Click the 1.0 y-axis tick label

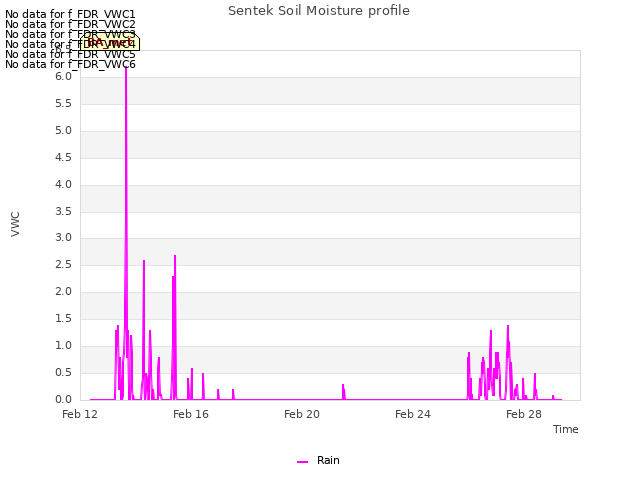click(x=63, y=345)
